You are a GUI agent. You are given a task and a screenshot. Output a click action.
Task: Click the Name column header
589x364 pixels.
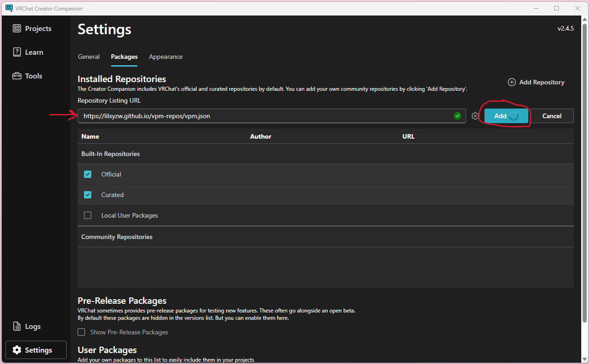pyautogui.click(x=90, y=136)
